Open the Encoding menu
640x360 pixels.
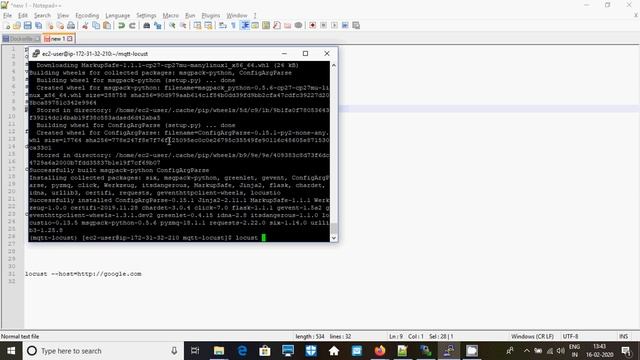pos(87,16)
